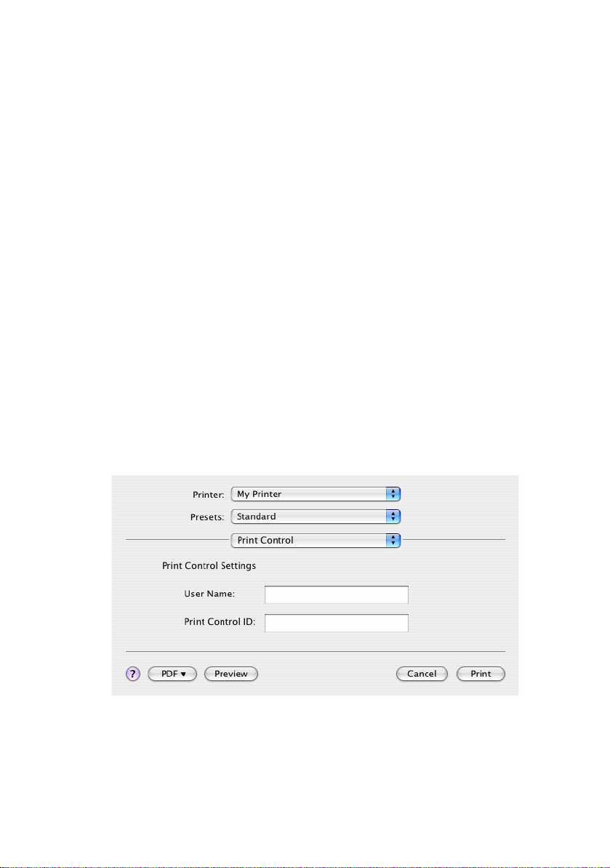
Task: Click the "Print Control ID:" label
Action: (x=220, y=622)
